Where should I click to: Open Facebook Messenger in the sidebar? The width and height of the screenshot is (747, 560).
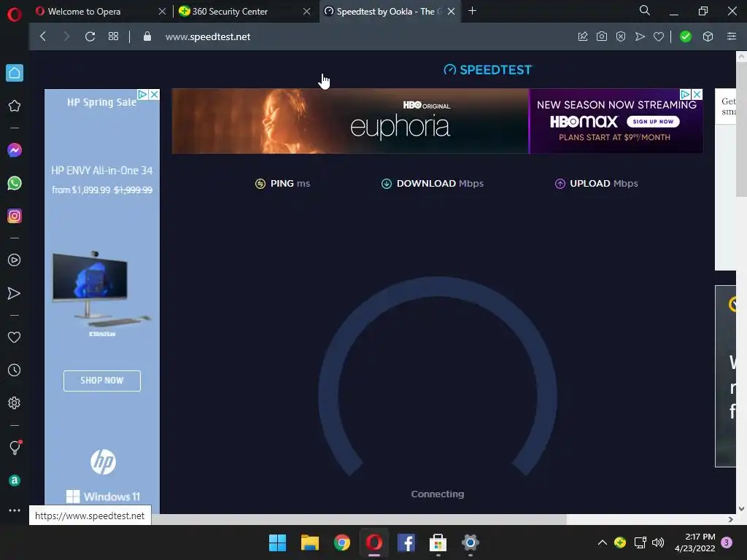click(x=15, y=150)
